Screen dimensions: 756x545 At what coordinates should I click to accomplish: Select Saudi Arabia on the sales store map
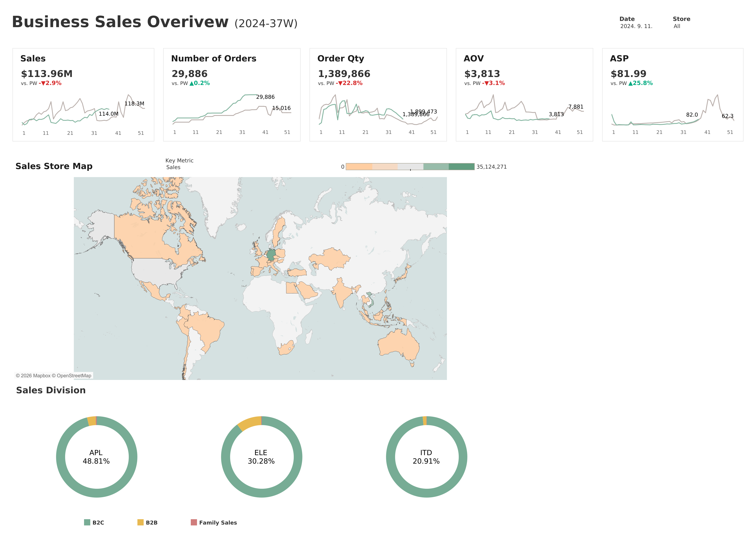(307, 290)
